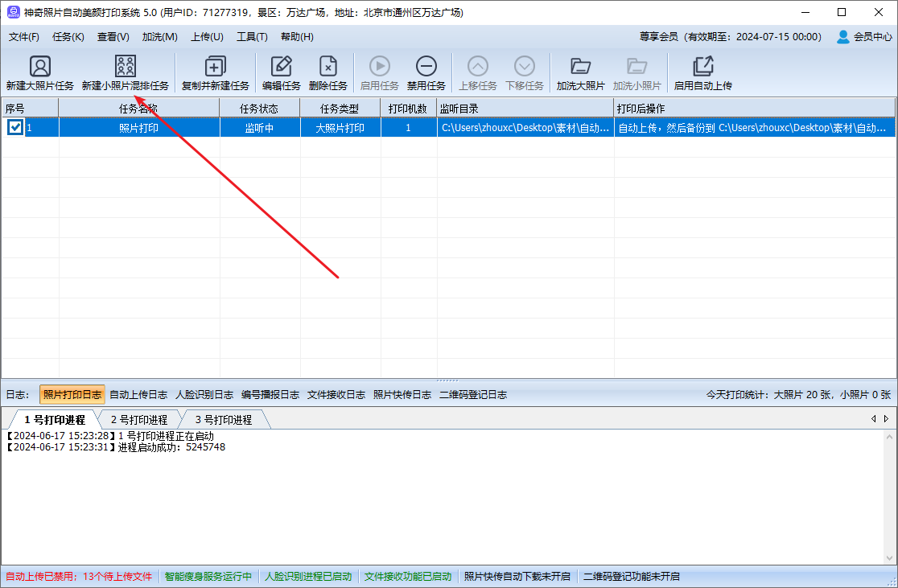Click the 新建大照片任务 toolbar icon
Image resolution: width=898 pixels, height=588 pixels.
tap(39, 67)
